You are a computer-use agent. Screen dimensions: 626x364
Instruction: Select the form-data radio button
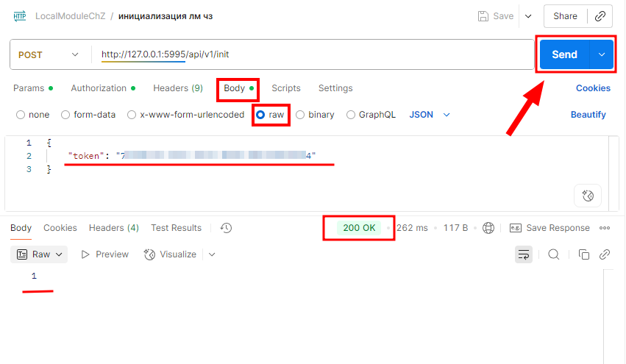pos(65,115)
